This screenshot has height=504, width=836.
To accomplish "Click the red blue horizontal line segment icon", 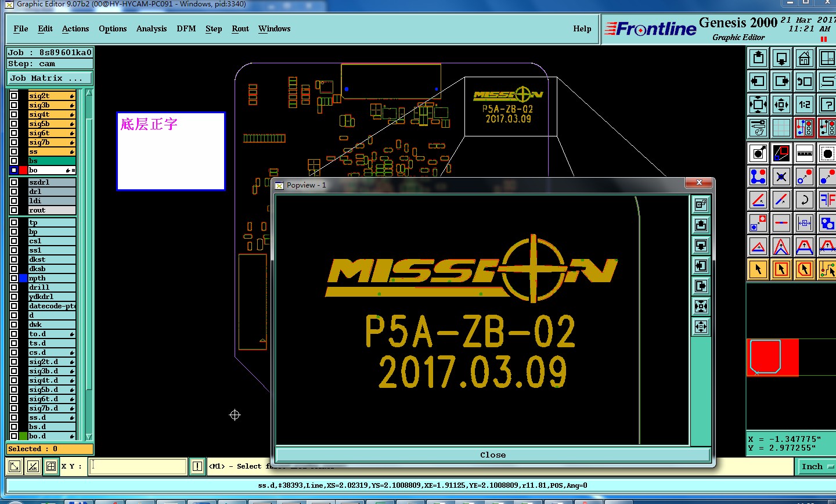I will click(x=781, y=223).
